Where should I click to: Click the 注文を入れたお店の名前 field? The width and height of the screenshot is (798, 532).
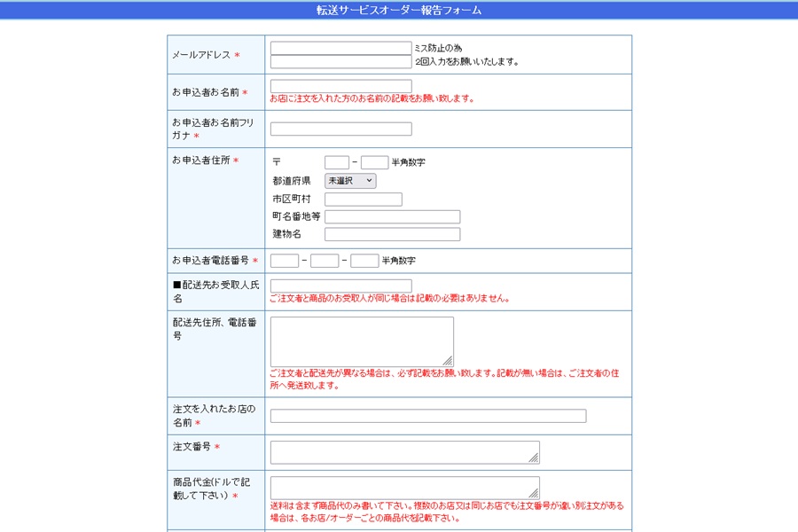[427, 416]
